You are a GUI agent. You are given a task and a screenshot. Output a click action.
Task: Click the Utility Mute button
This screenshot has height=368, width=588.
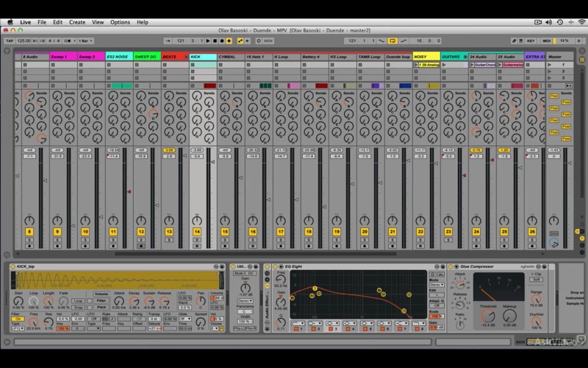pyautogui.click(x=238, y=273)
